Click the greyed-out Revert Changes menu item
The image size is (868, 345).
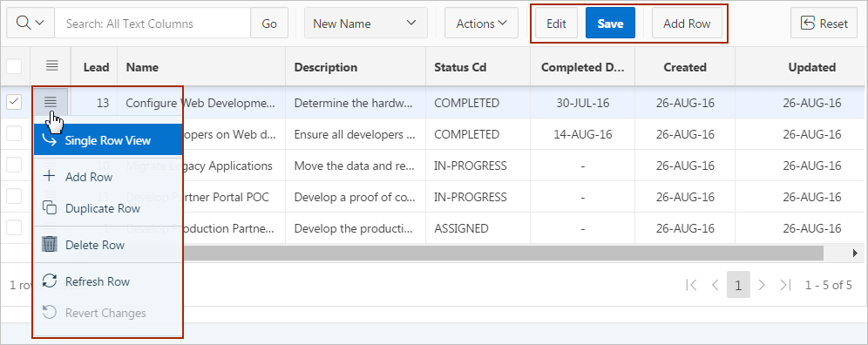click(x=108, y=313)
